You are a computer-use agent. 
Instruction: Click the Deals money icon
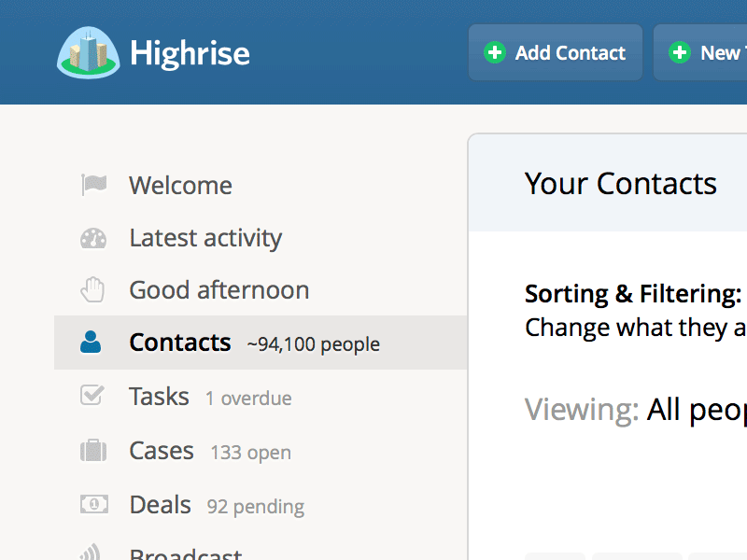(x=93, y=505)
